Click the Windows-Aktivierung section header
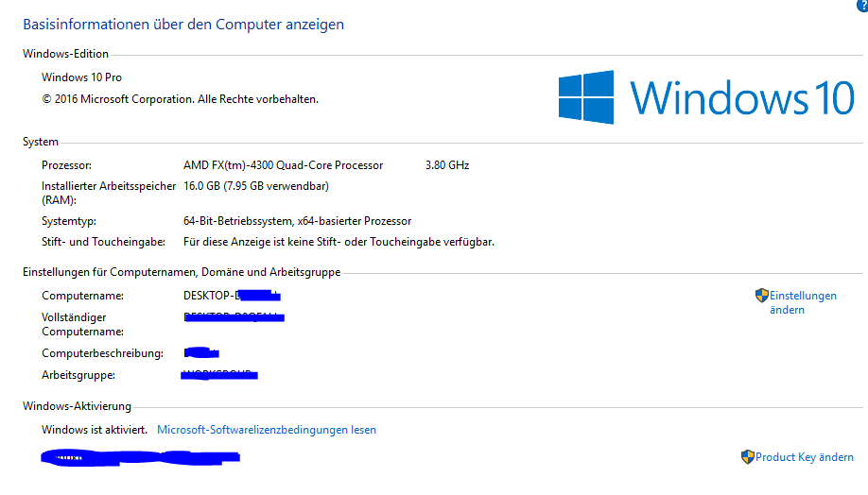868x495 pixels. click(x=77, y=406)
